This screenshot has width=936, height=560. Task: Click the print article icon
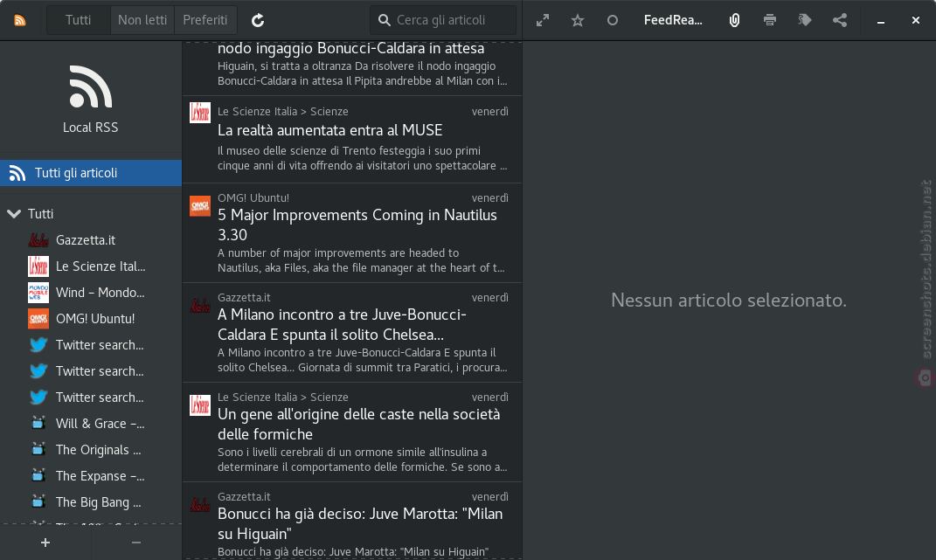(x=769, y=20)
